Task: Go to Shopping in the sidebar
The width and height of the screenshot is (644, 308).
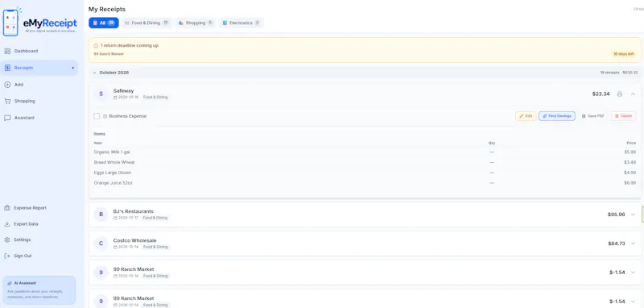Action: click(x=39, y=101)
